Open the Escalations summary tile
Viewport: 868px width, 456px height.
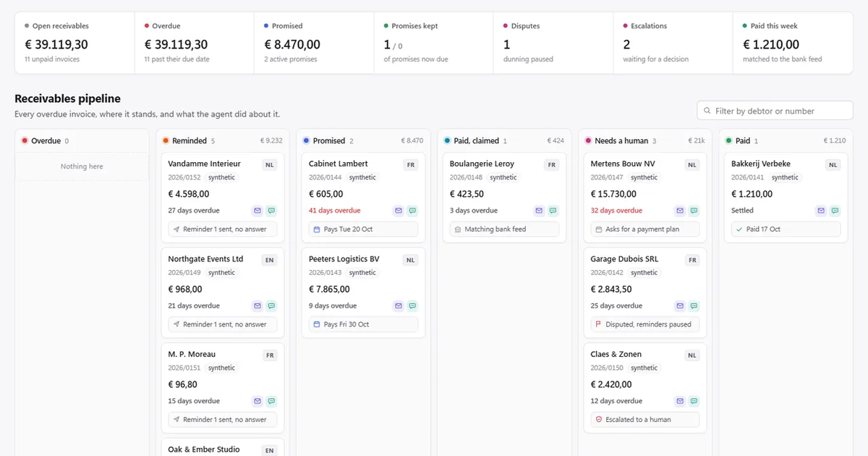[673, 43]
